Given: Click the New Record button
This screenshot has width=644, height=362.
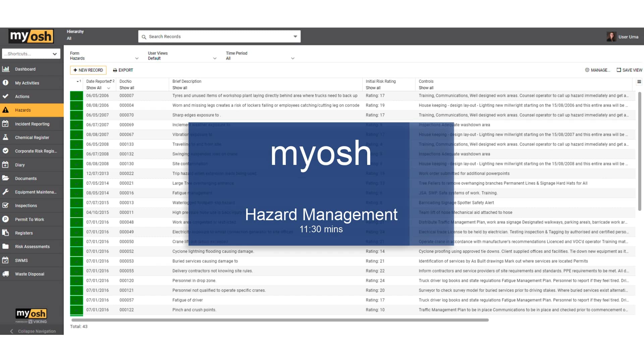Looking at the screenshot, I should (x=88, y=70).
